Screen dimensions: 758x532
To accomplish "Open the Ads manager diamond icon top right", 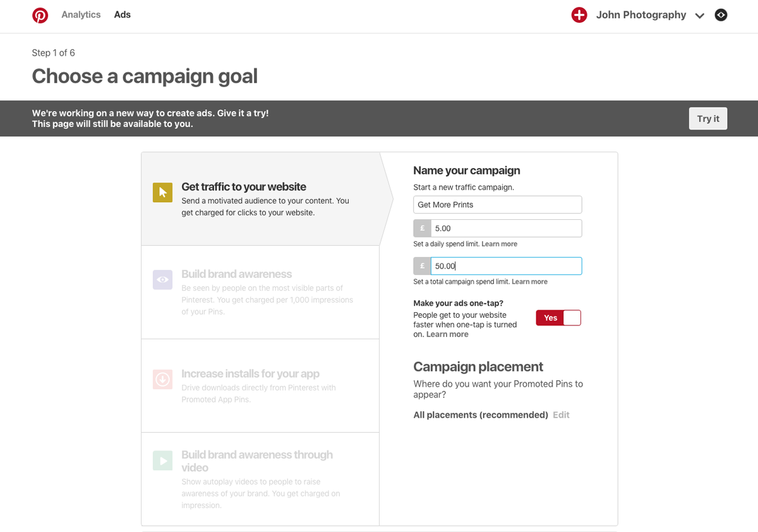I will point(721,15).
